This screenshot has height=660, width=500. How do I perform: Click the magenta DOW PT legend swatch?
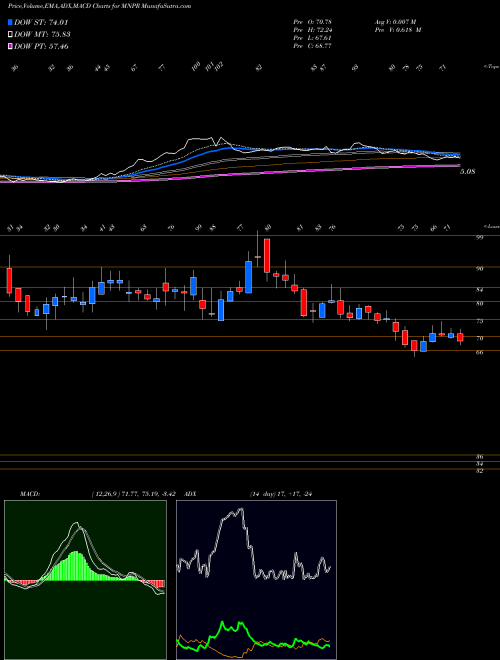11,46
